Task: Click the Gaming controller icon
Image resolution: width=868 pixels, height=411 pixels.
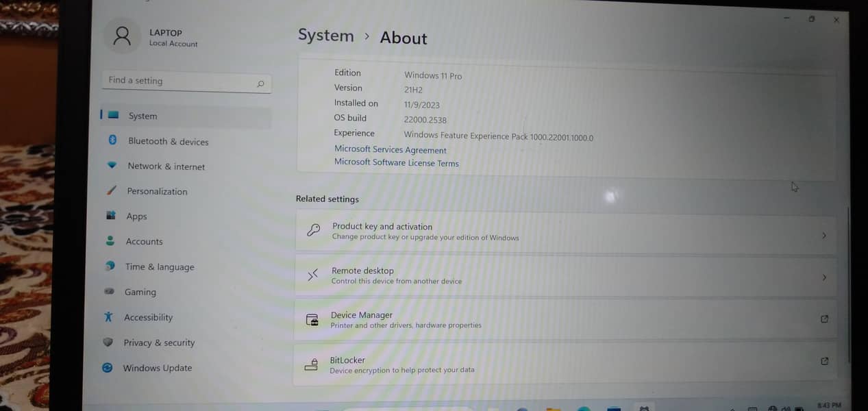Action: pyautogui.click(x=109, y=292)
